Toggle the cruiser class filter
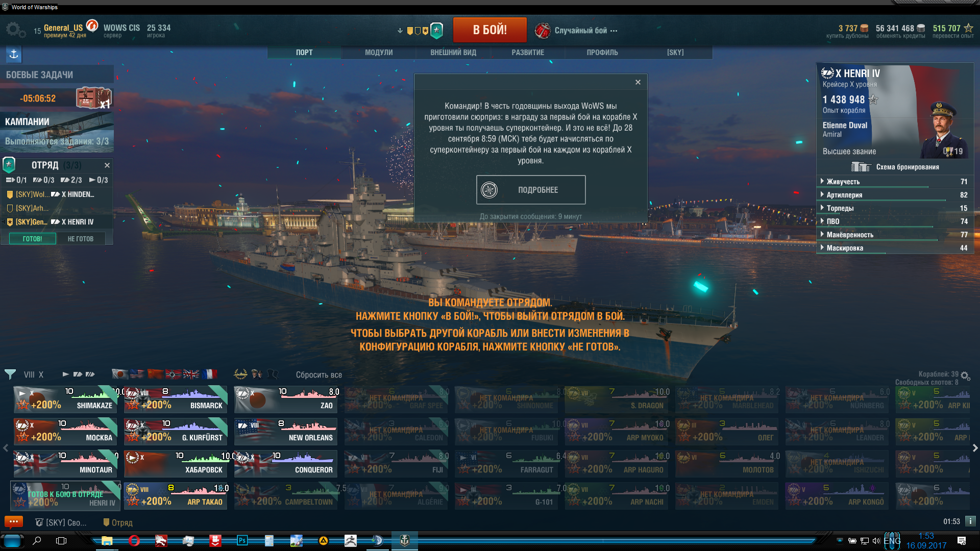 pyautogui.click(x=78, y=374)
